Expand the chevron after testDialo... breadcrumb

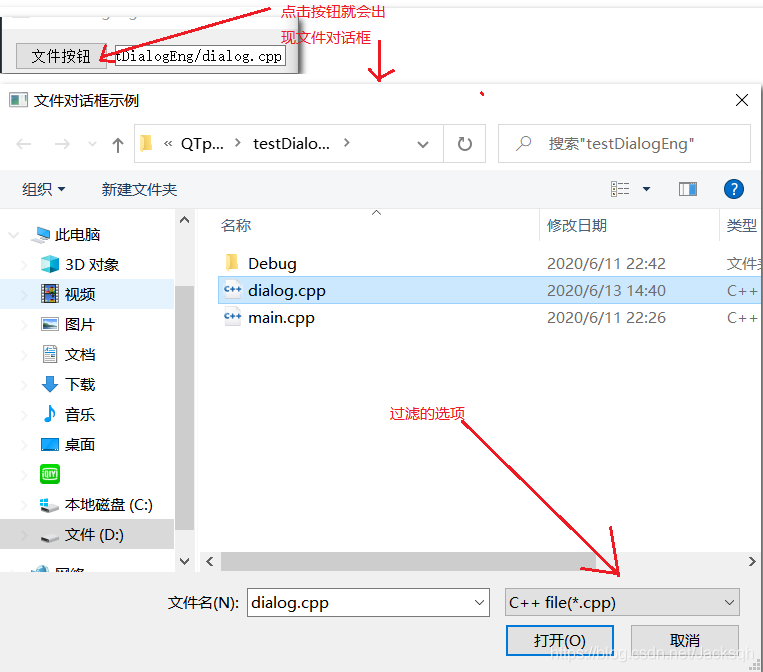click(346, 143)
